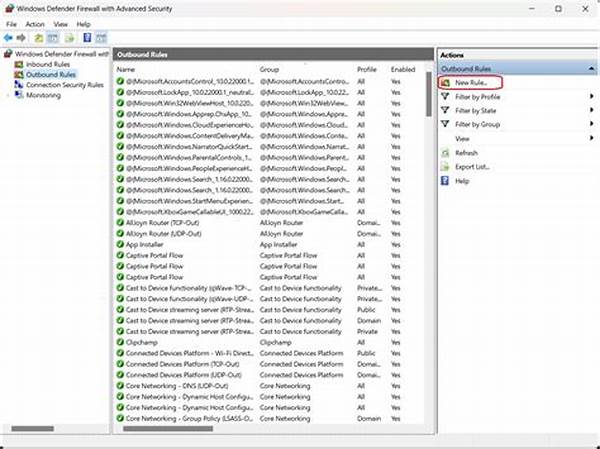This screenshot has width=600, height=449.
Task: Click the blue Help toolbar icon
Action: pyautogui.click(x=87, y=38)
